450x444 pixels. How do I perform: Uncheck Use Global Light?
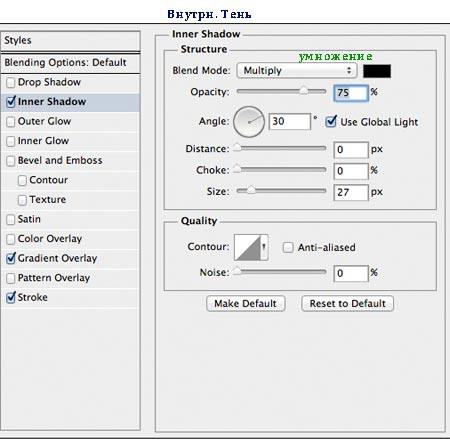pos(331,121)
